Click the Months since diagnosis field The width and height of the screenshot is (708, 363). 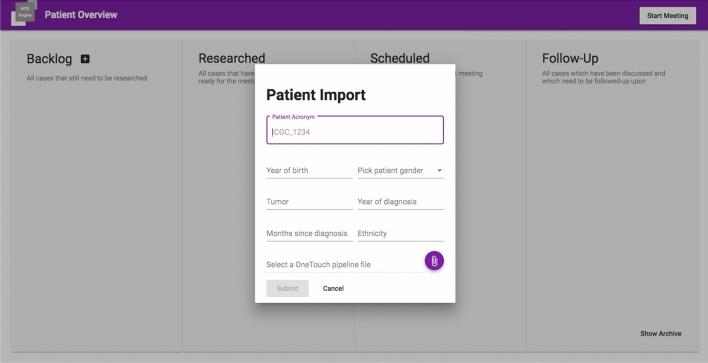[309, 233]
